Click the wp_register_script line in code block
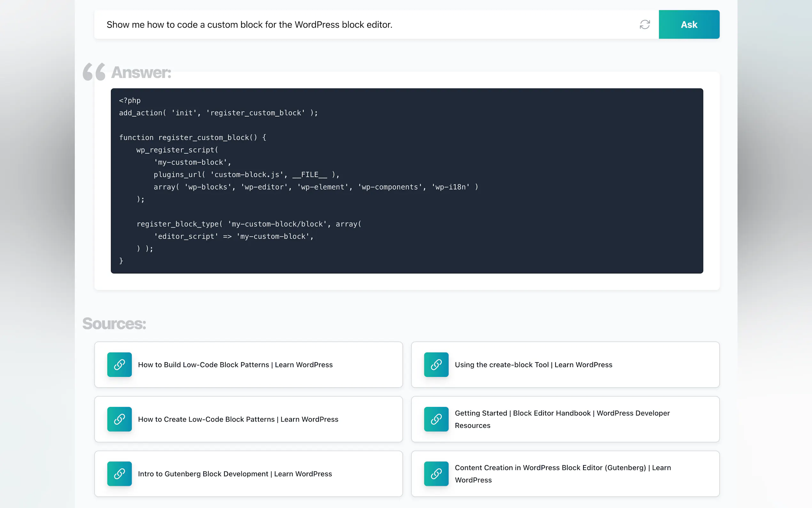 pyautogui.click(x=177, y=150)
